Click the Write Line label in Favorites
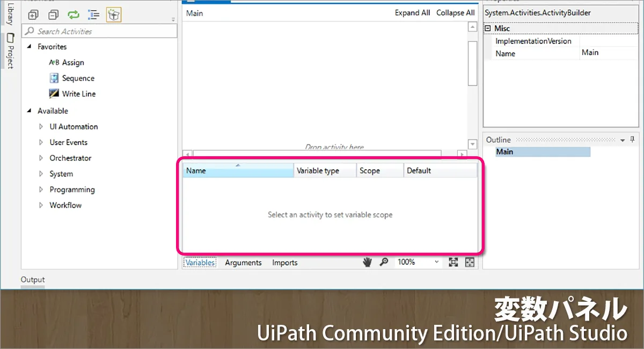644x349 pixels. [79, 93]
